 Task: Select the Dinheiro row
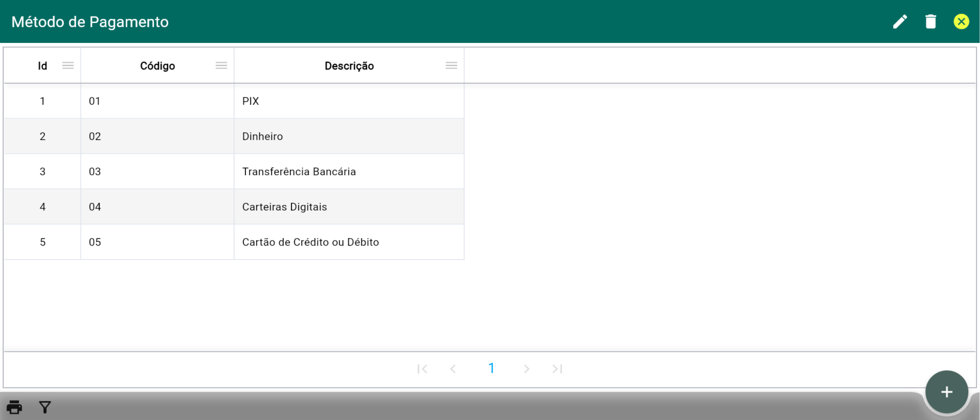click(262, 136)
